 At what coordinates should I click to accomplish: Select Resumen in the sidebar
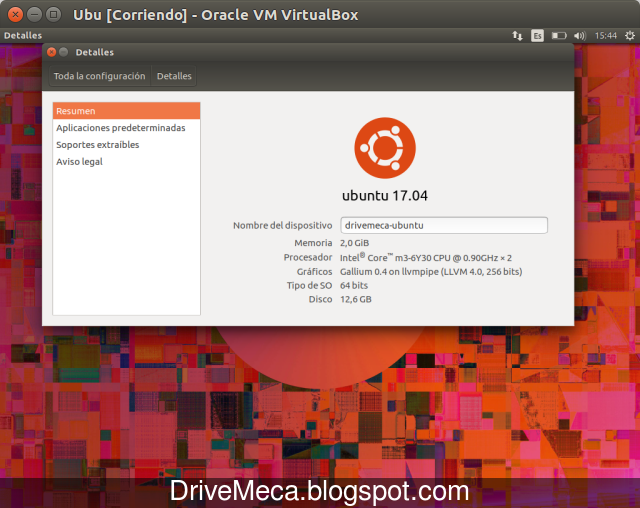tap(127, 111)
